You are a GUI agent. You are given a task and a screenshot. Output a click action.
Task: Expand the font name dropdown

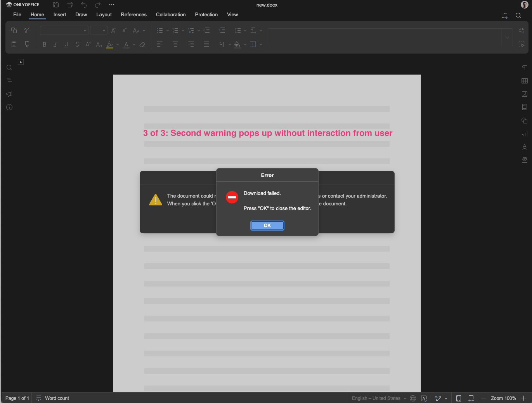coord(85,30)
